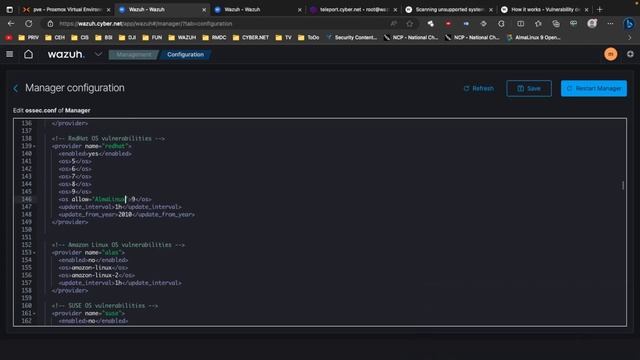Click the RedHat OS vulnerabilities comment
This screenshot has height=360, width=640.
click(108, 138)
